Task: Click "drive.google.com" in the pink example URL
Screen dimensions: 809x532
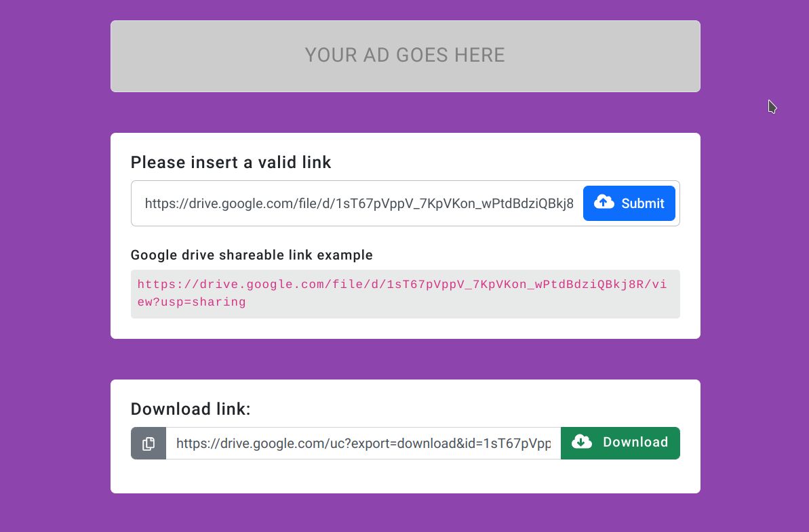Action: (256, 285)
